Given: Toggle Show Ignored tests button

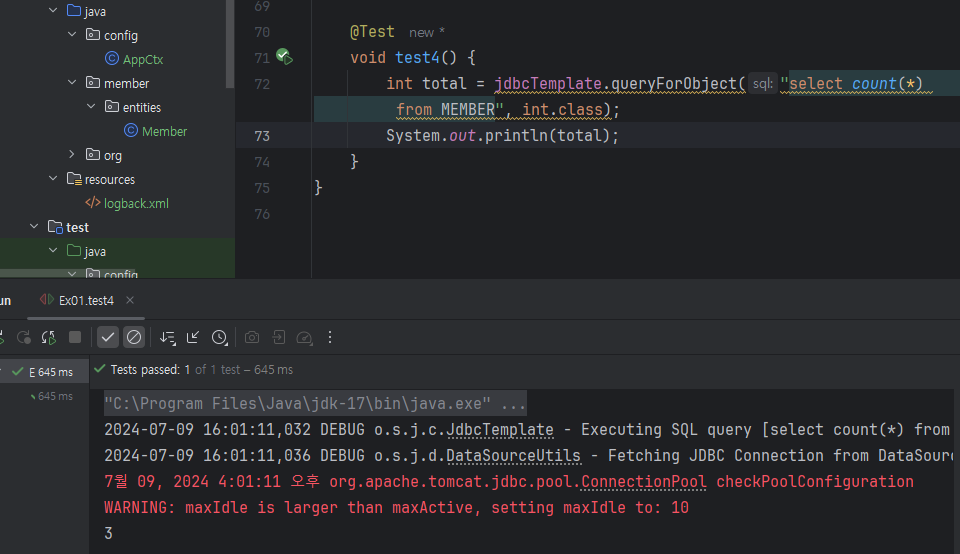Looking at the screenshot, I should tap(134, 337).
